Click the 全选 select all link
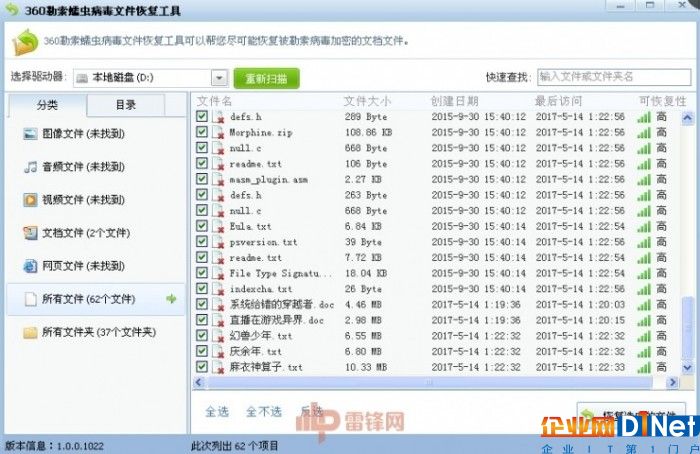Image resolution: width=700 pixels, height=454 pixels. (x=217, y=412)
